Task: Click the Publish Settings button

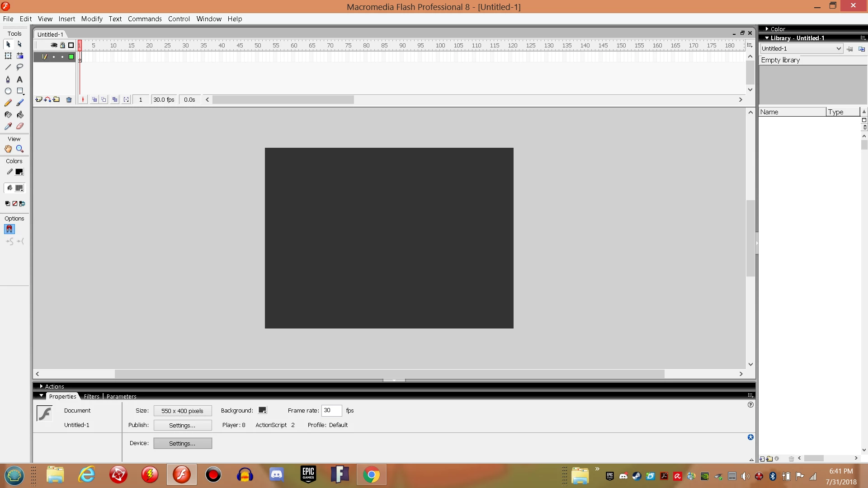Action: (x=182, y=425)
